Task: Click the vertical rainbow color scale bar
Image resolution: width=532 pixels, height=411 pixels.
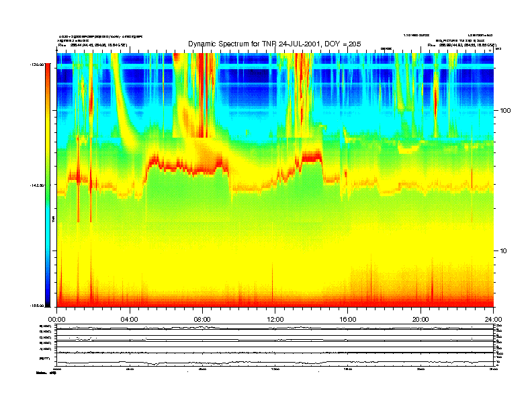Action: pos(48,185)
